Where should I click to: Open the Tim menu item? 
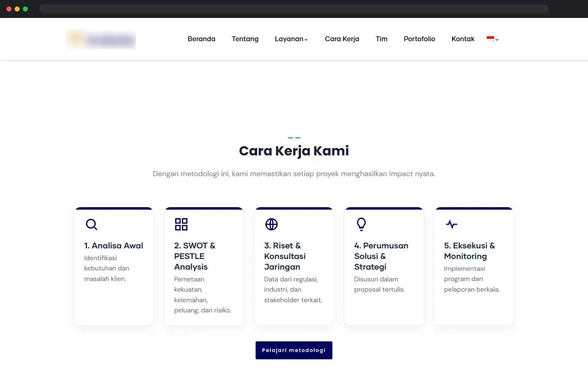coord(381,39)
